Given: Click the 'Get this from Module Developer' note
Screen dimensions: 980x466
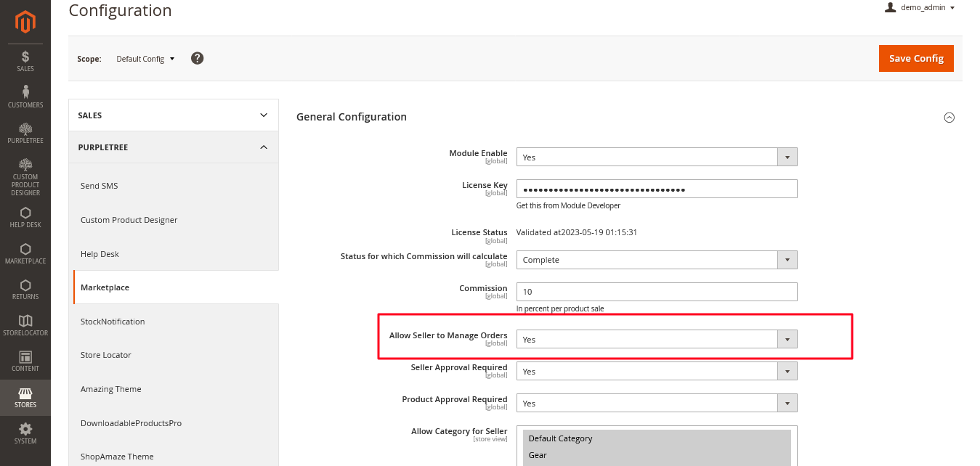Looking at the screenshot, I should click(568, 205).
